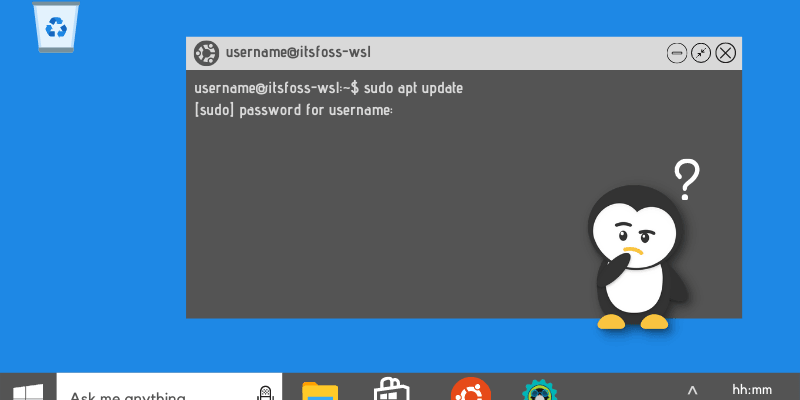
Task: Open the gear-penguin app on taskbar
Action: (x=539, y=390)
